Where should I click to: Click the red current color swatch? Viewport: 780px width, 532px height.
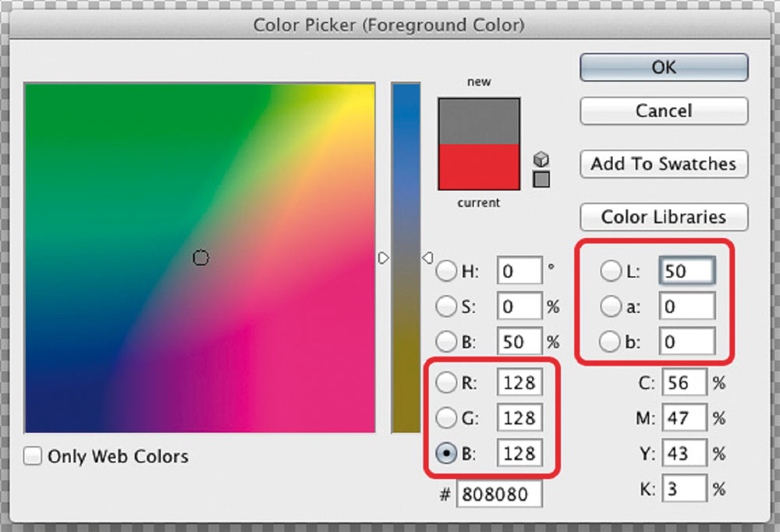tap(479, 167)
